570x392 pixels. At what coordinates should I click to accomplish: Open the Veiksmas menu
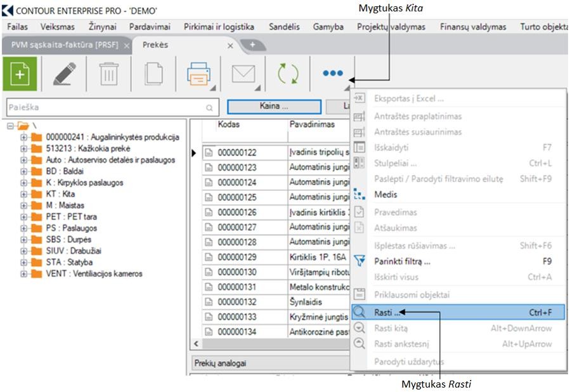coord(58,27)
